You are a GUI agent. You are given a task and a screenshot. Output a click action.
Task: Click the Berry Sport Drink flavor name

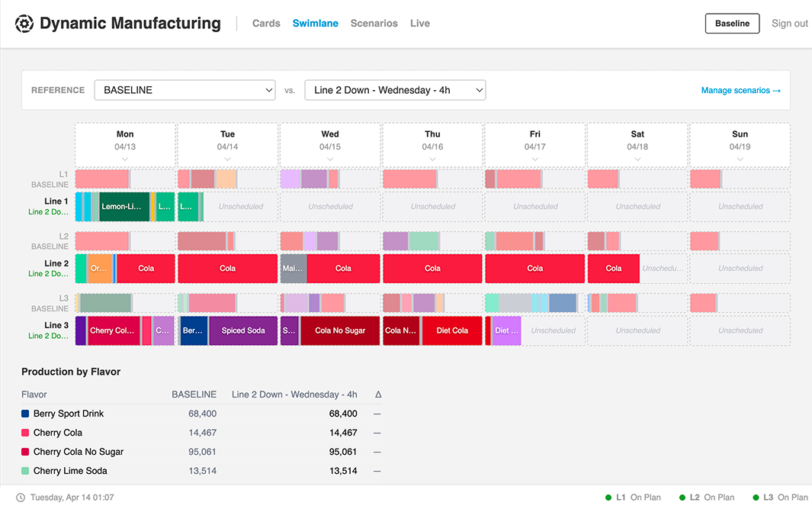pos(69,414)
